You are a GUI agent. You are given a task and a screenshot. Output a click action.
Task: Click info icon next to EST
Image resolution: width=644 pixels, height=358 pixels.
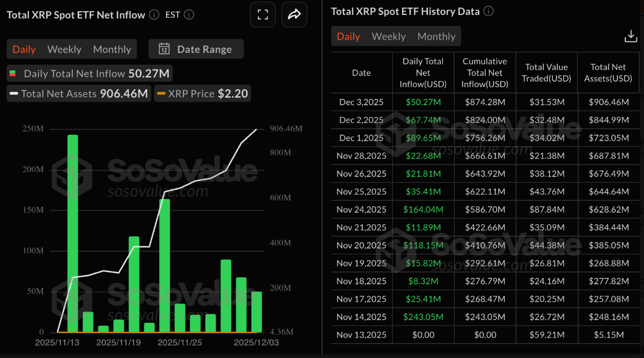pyautogui.click(x=189, y=14)
